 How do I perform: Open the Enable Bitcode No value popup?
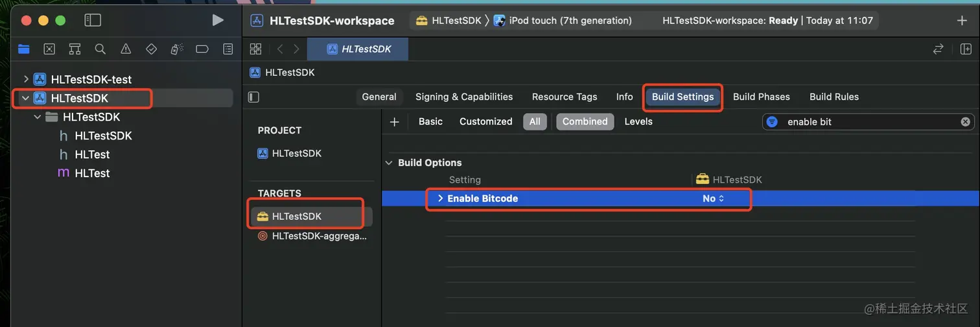click(x=713, y=199)
